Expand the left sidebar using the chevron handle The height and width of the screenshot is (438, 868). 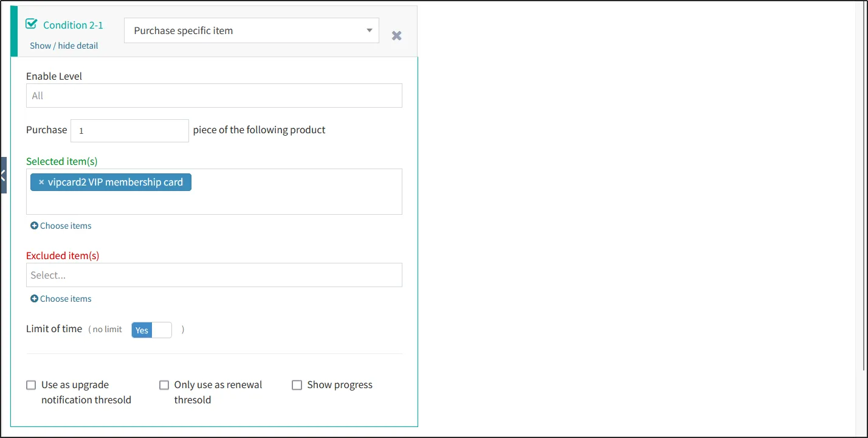[3, 175]
